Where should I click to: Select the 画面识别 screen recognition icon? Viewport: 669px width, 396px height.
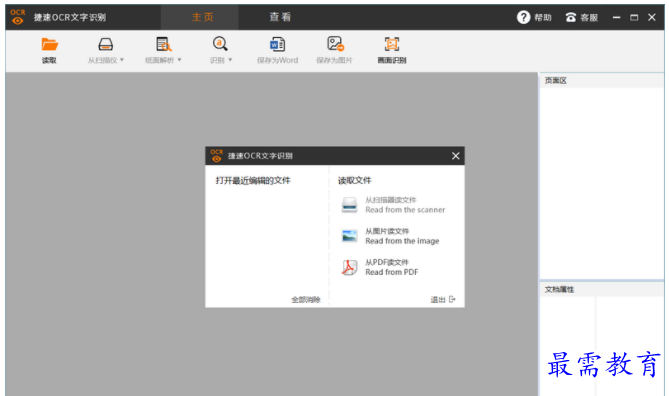tap(392, 44)
